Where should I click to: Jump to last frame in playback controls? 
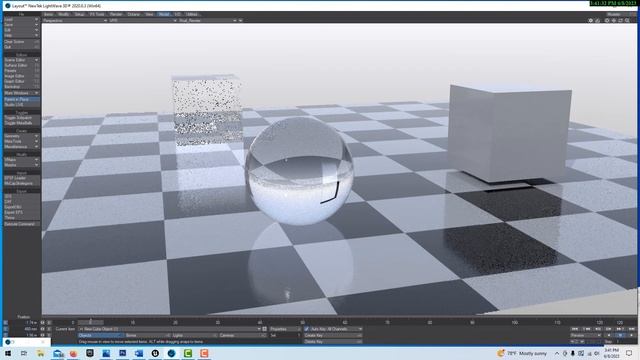tap(632, 329)
